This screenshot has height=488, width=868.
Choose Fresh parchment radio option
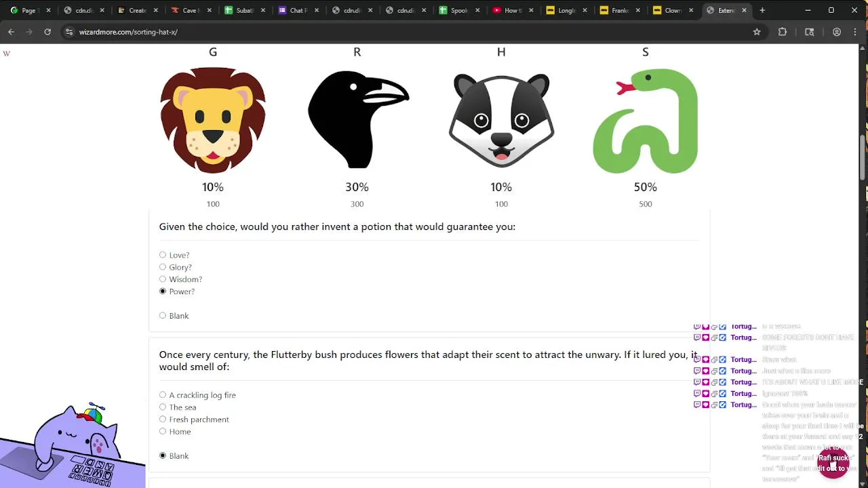tap(163, 420)
